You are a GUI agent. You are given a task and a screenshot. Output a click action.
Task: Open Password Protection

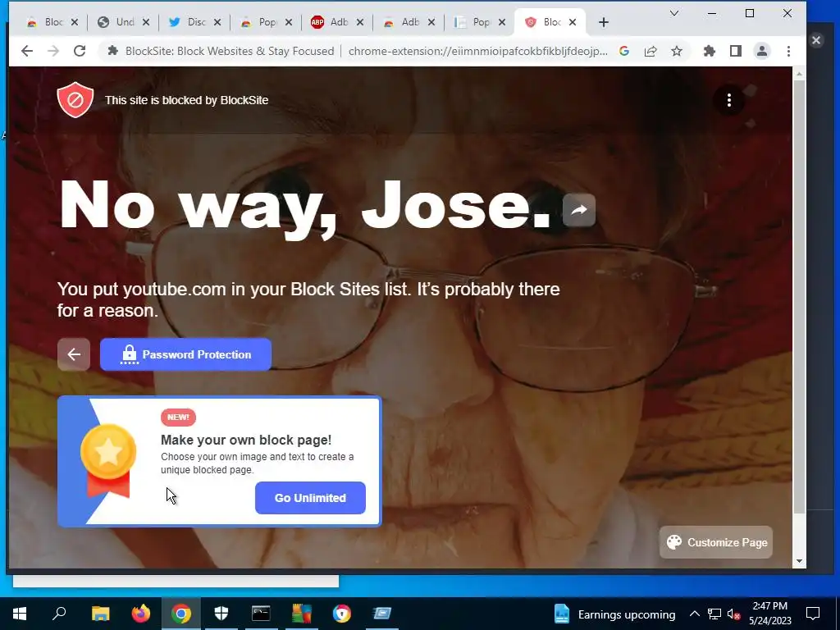tap(186, 354)
